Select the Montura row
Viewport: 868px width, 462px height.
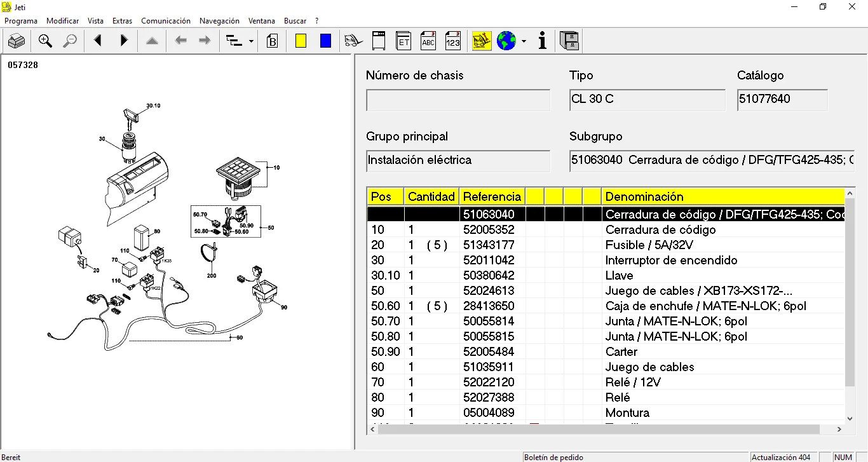click(606, 412)
